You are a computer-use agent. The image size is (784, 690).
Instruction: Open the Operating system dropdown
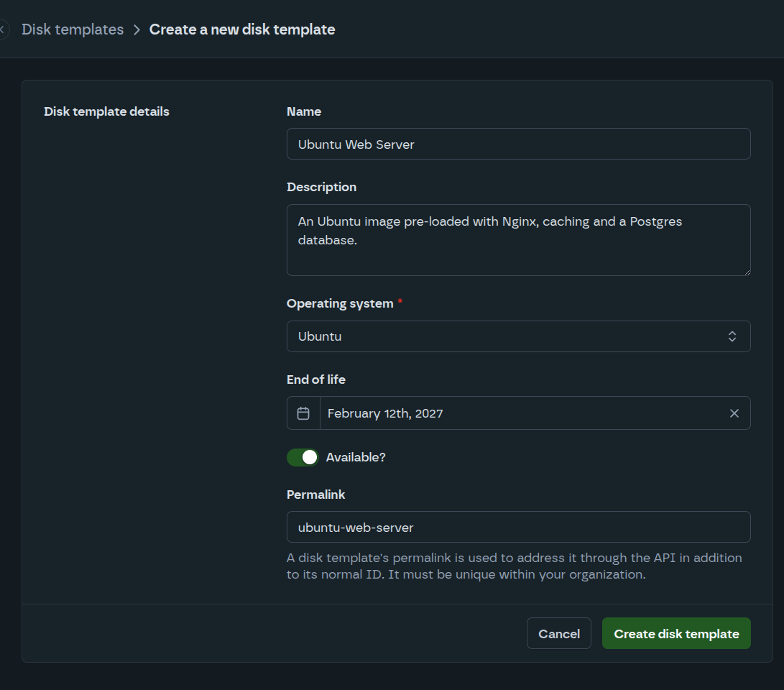coord(519,336)
